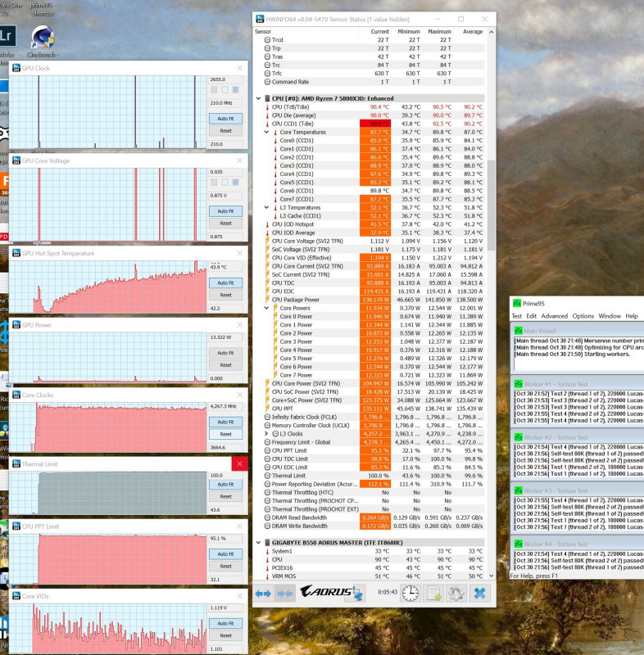
Task: Open the Options menu in Prime95
Action: coord(583,316)
